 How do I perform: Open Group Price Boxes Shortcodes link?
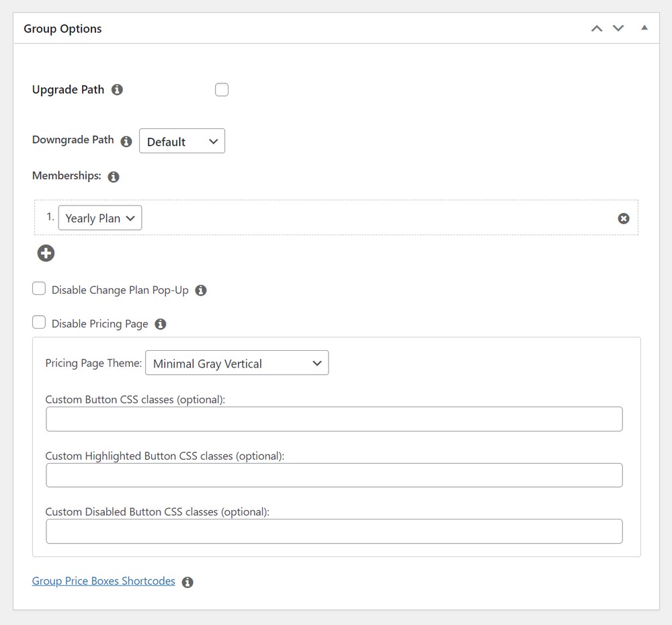[103, 581]
